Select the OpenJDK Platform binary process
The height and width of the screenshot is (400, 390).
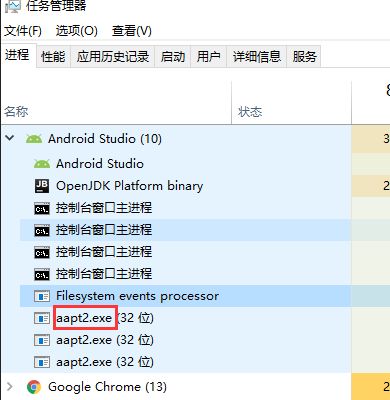(x=129, y=186)
